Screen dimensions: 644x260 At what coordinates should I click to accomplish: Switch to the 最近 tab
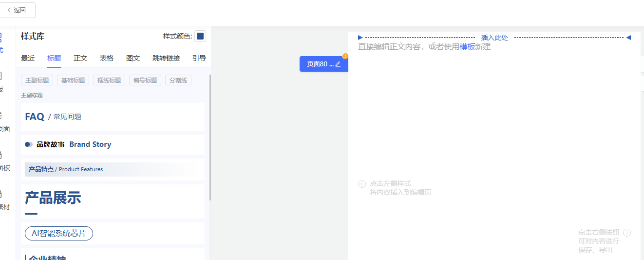28,58
